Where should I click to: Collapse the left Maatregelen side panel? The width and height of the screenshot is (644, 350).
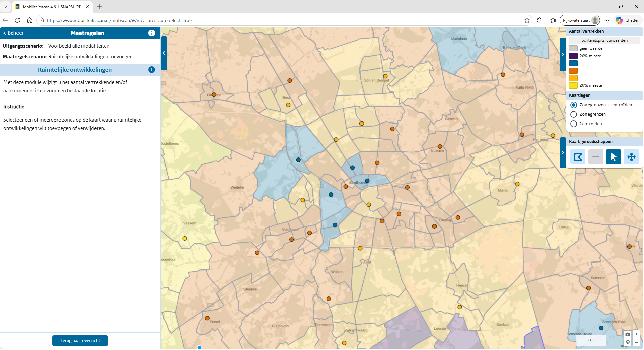click(x=164, y=53)
